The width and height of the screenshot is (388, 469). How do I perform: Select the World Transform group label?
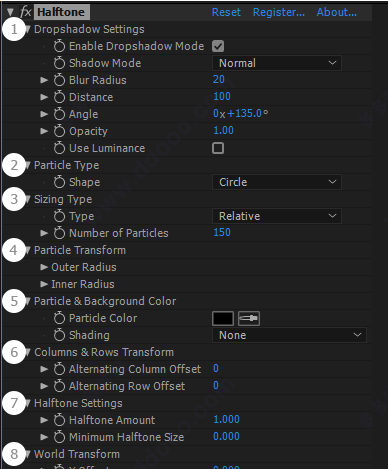77,454
